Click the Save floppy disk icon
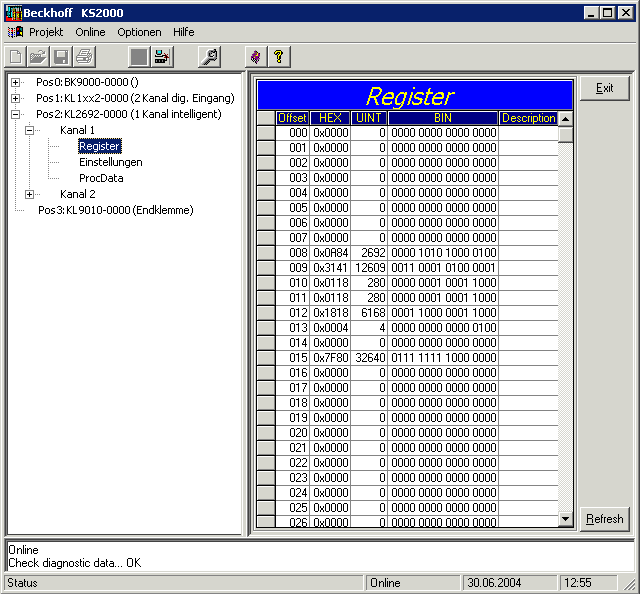This screenshot has width=640, height=594. pos(61,56)
